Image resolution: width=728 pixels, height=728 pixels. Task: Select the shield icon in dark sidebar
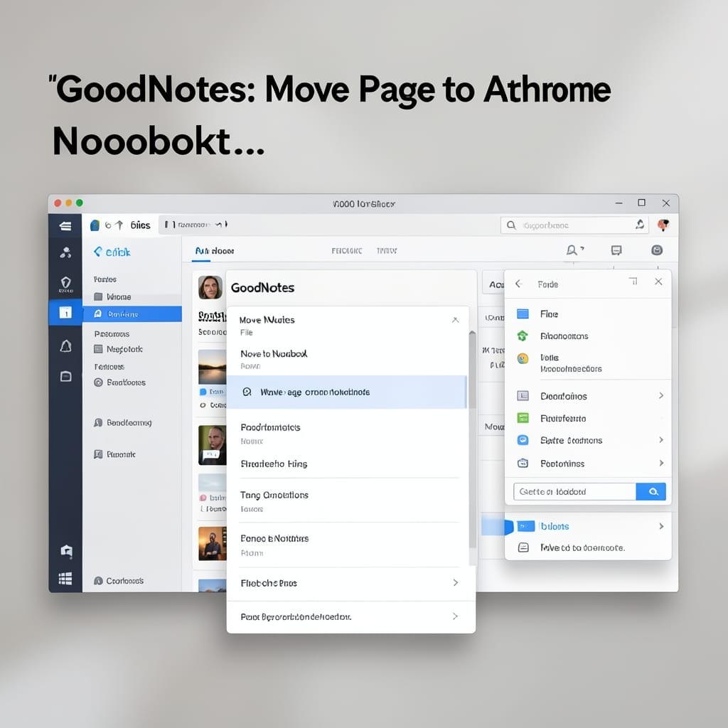(65, 283)
